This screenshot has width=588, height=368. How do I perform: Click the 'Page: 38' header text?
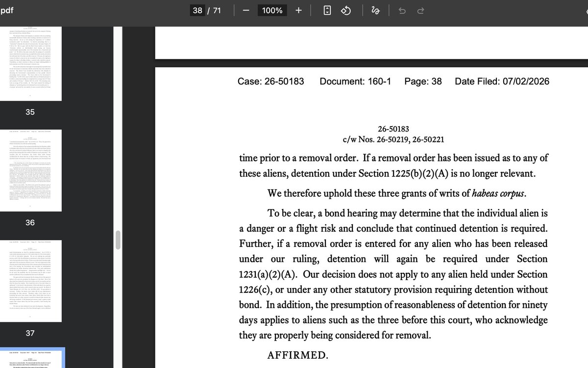pos(423,81)
